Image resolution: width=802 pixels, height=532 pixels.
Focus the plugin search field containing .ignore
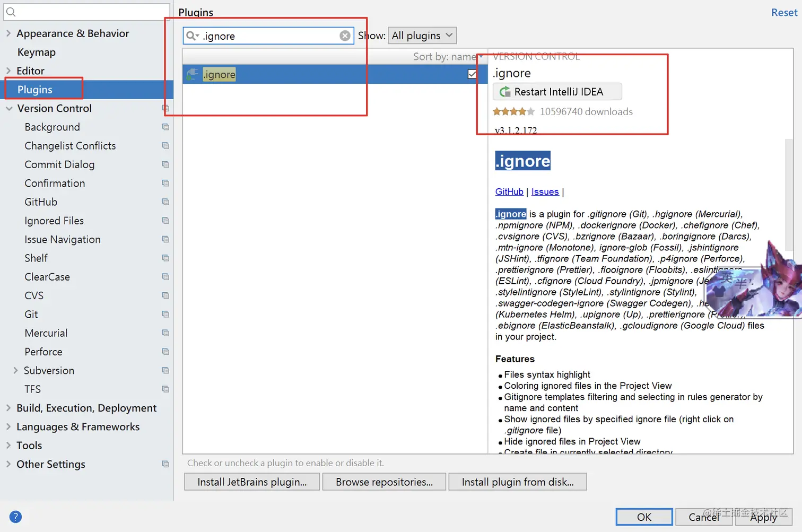pyautogui.click(x=268, y=36)
